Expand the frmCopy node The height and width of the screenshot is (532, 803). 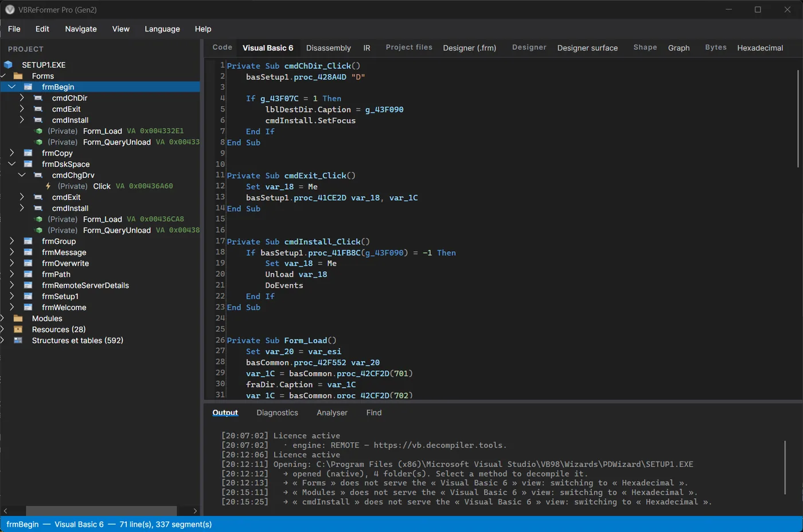[x=11, y=153]
